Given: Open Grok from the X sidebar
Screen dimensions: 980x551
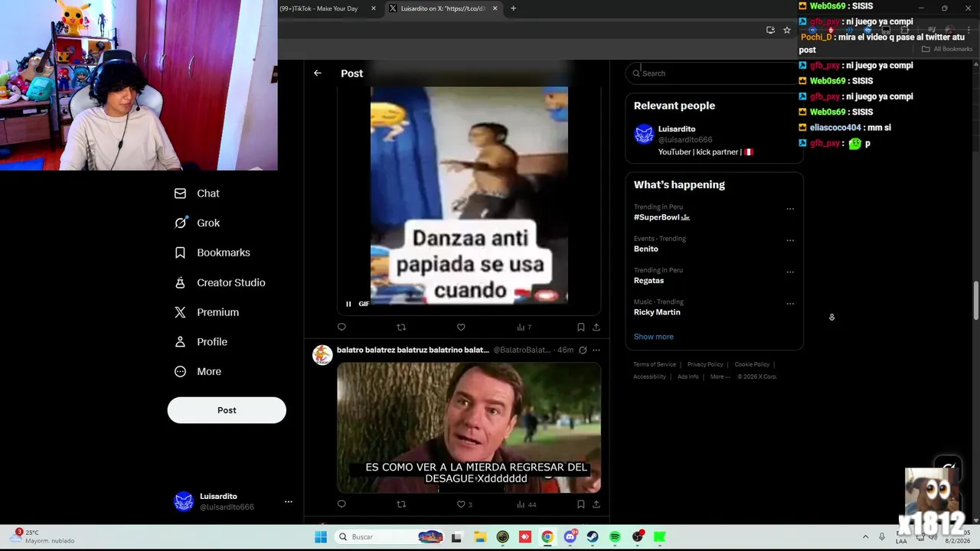Looking at the screenshot, I should pyautogui.click(x=197, y=223).
